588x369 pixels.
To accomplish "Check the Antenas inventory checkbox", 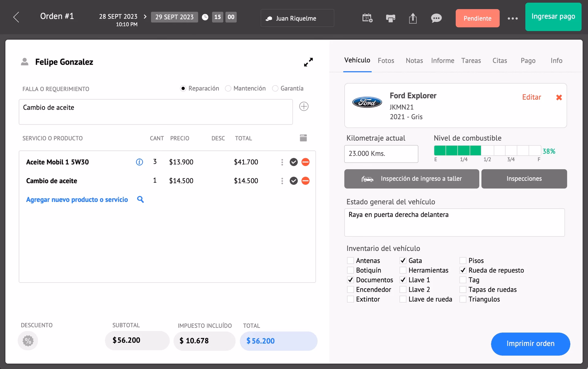I will (x=350, y=261).
